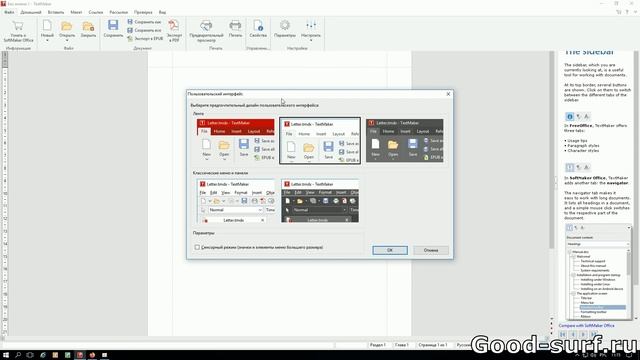
Task: Click Глава 1 in the status bar
Action: (x=402, y=345)
